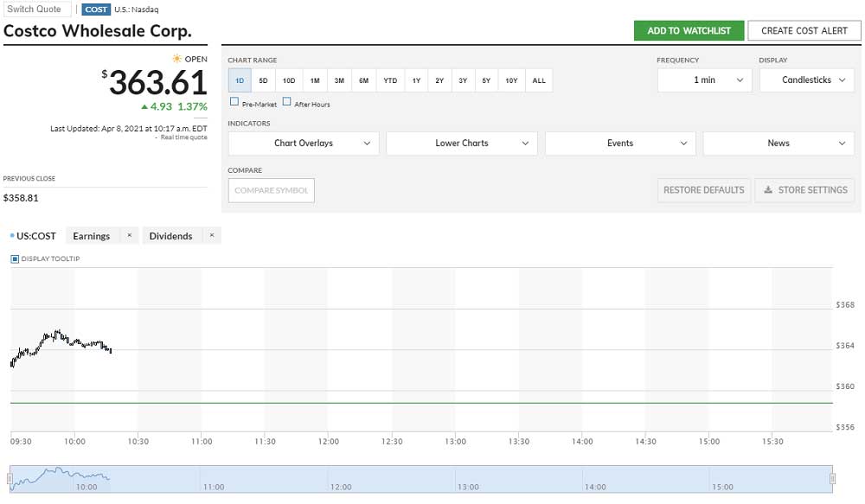
Task: Select the 10D chart range
Action: click(289, 80)
